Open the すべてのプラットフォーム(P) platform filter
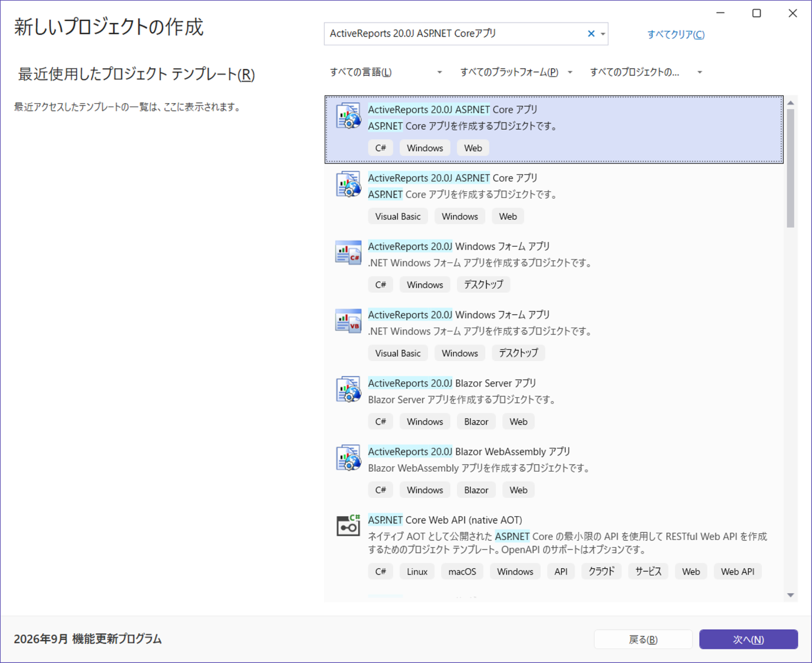Image resolution: width=812 pixels, height=663 pixels. 516,72
